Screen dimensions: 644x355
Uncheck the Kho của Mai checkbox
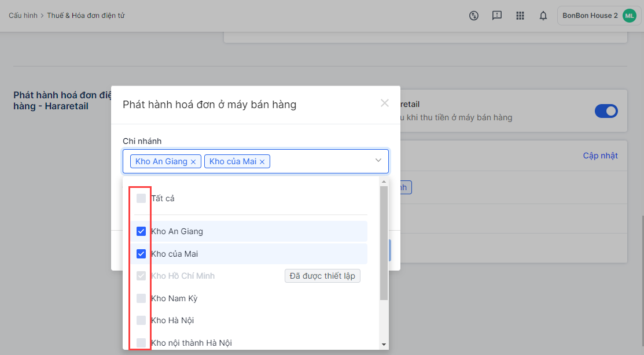[141, 254]
